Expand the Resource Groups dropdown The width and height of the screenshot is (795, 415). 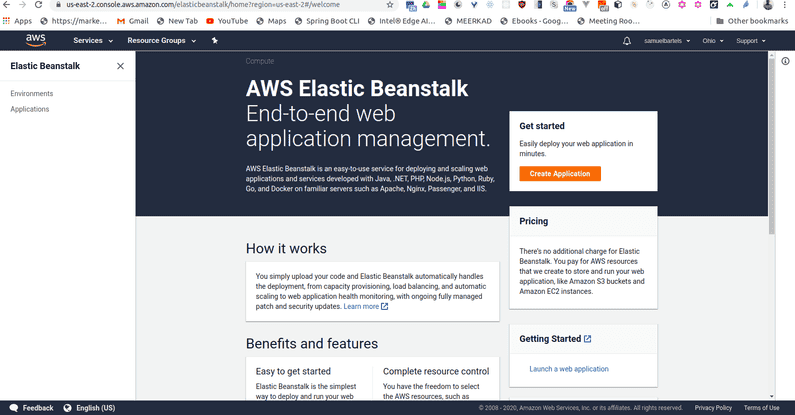click(x=161, y=41)
